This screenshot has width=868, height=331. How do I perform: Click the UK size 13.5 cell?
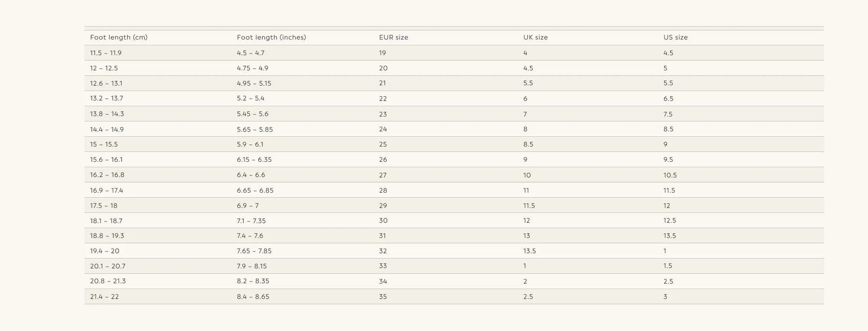click(x=529, y=251)
